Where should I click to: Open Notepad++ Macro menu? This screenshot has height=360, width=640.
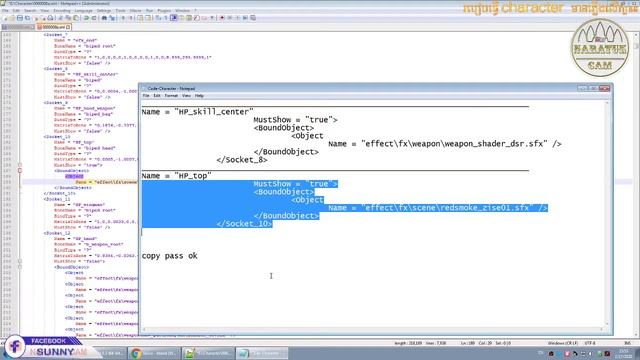pyautogui.click(x=135, y=11)
